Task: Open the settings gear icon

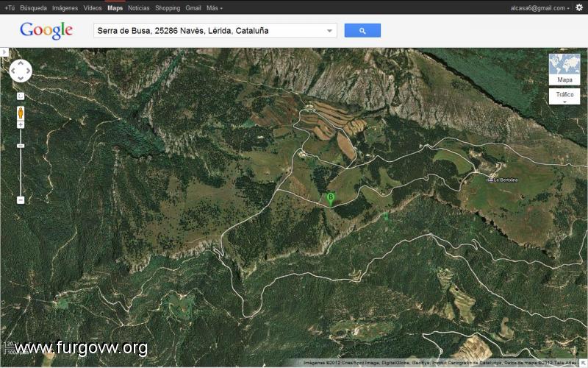Action: tap(579, 7)
